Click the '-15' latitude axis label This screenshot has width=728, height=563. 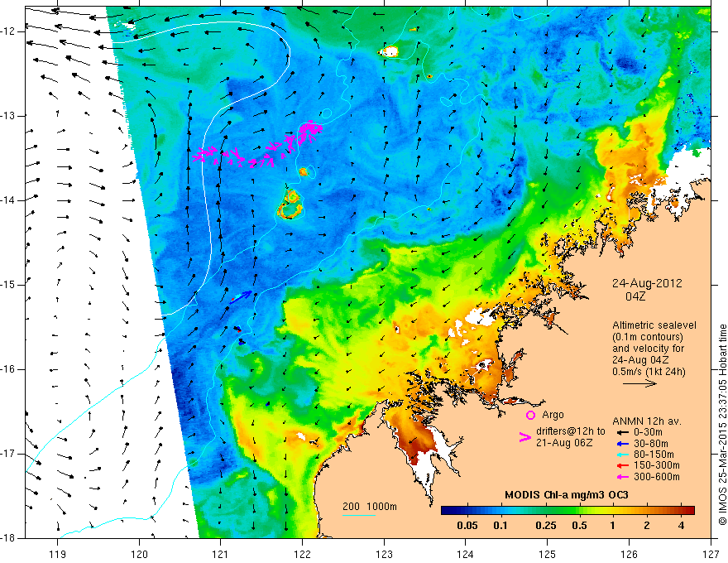pos(7,285)
